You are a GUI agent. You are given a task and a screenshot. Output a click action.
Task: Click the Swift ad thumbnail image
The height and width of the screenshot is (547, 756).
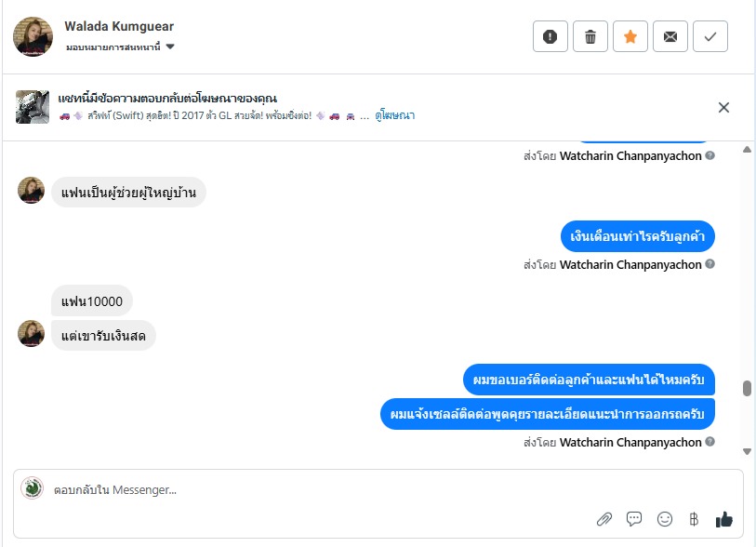tap(33, 107)
